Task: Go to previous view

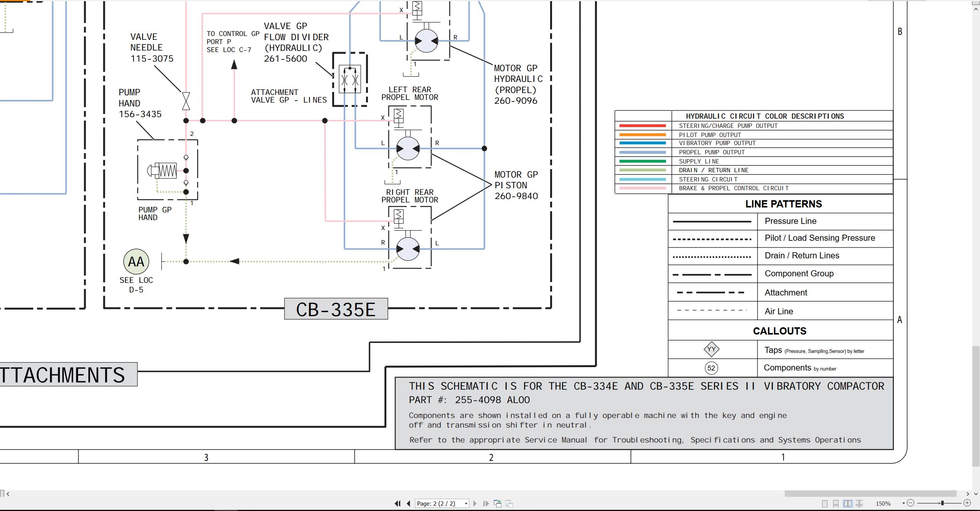Action: coord(498,504)
